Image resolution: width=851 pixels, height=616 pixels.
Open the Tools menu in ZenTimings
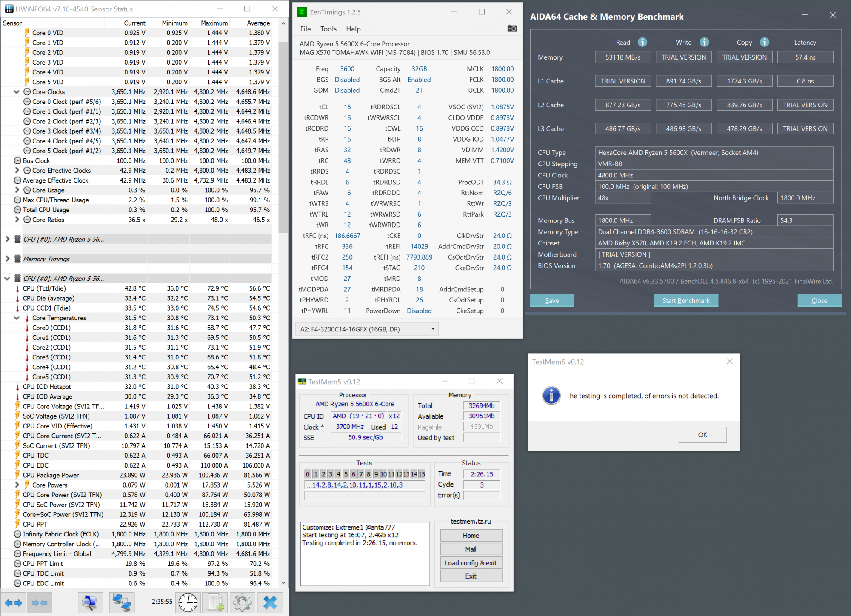(328, 29)
